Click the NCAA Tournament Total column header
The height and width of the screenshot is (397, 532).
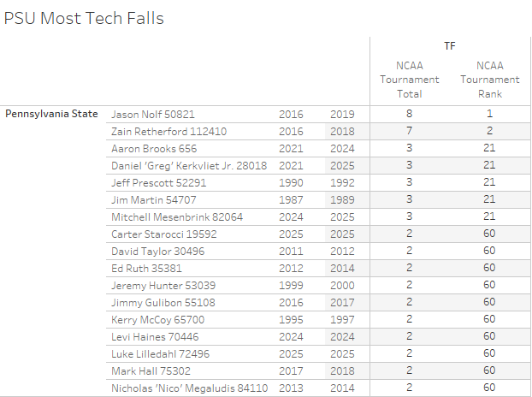[409, 80]
